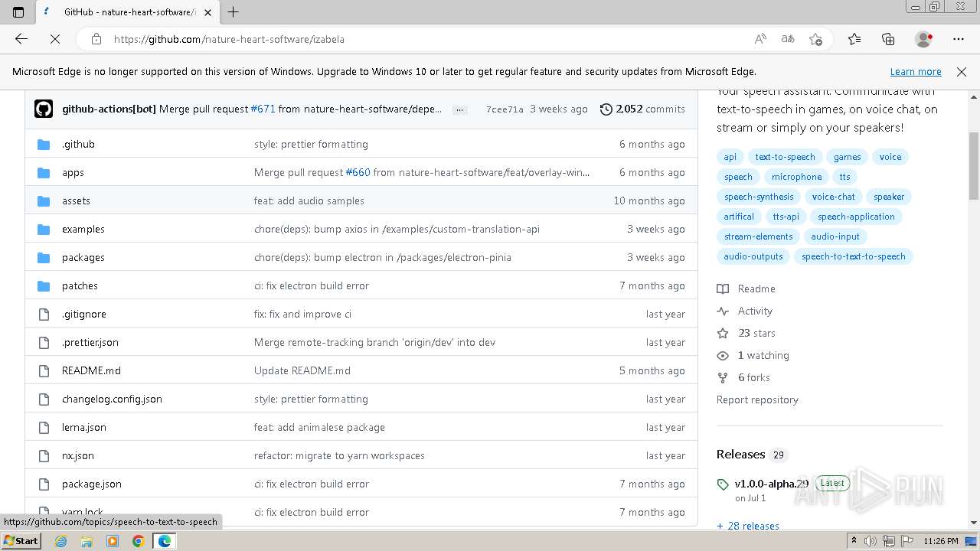
Task: Open the .gitignore file
Action: (x=84, y=314)
